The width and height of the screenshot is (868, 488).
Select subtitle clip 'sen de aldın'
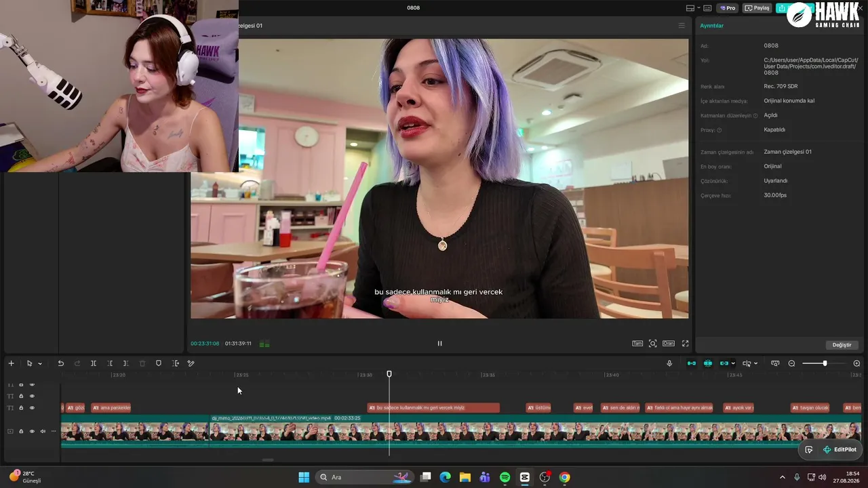620,408
